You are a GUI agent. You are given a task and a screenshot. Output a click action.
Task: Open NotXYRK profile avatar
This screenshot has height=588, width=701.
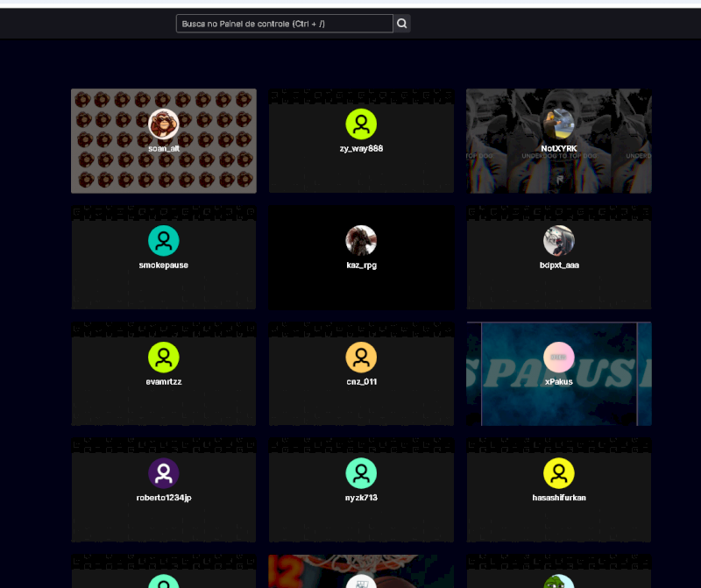(x=559, y=124)
